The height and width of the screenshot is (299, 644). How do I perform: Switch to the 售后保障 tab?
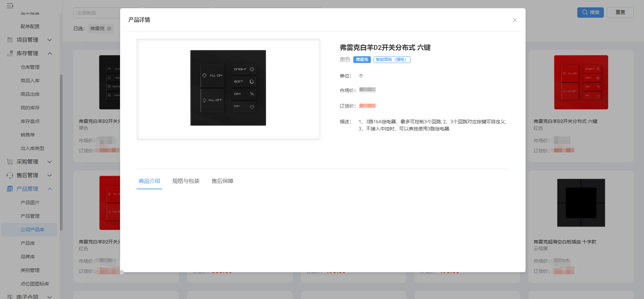[222, 181]
